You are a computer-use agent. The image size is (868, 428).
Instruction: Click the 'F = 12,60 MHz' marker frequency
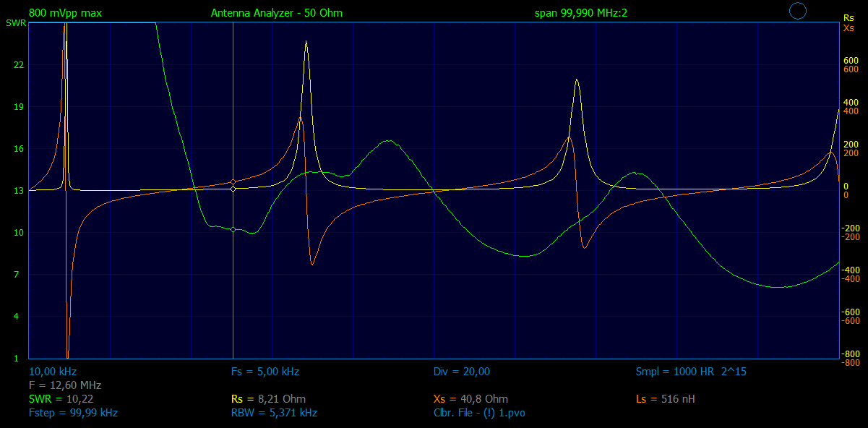pos(65,385)
